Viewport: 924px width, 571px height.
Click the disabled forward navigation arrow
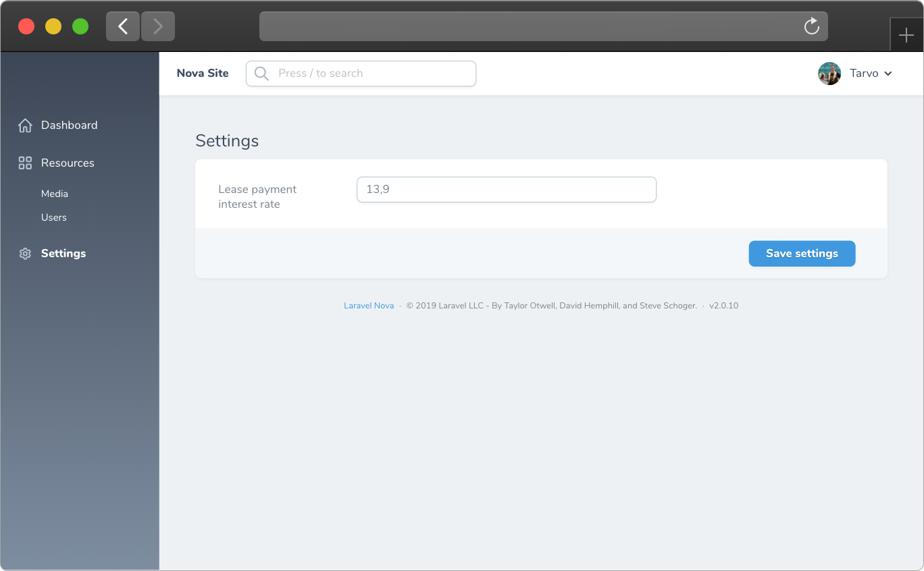pyautogui.click(x=157, y=26)
